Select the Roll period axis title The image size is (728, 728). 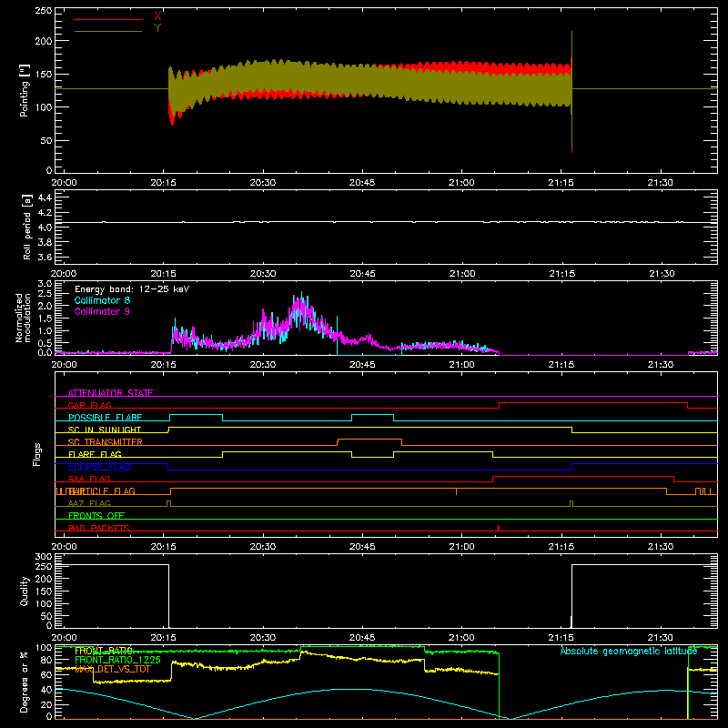tap(26, 227)
